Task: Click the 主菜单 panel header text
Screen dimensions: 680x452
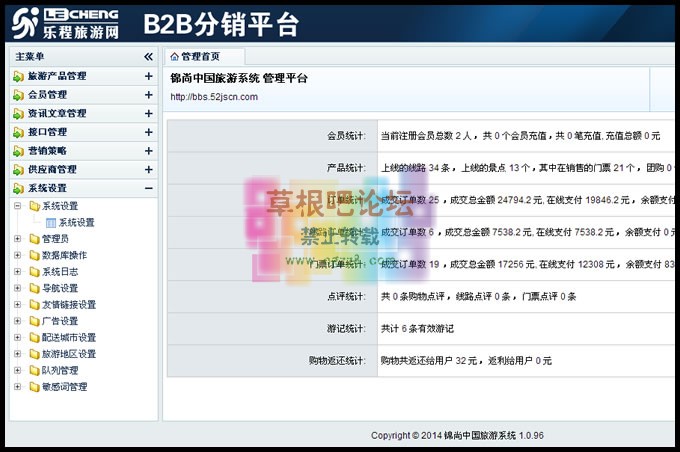Action: click(29, 57)
